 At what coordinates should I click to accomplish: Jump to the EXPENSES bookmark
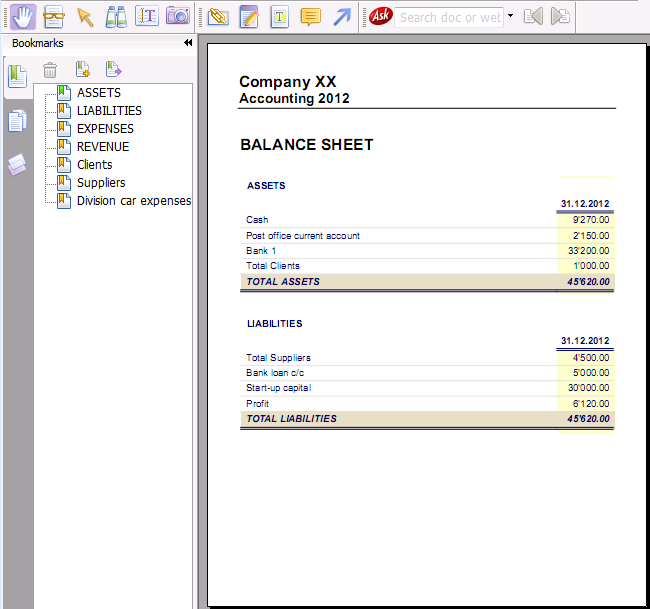(x=105, y=129)
